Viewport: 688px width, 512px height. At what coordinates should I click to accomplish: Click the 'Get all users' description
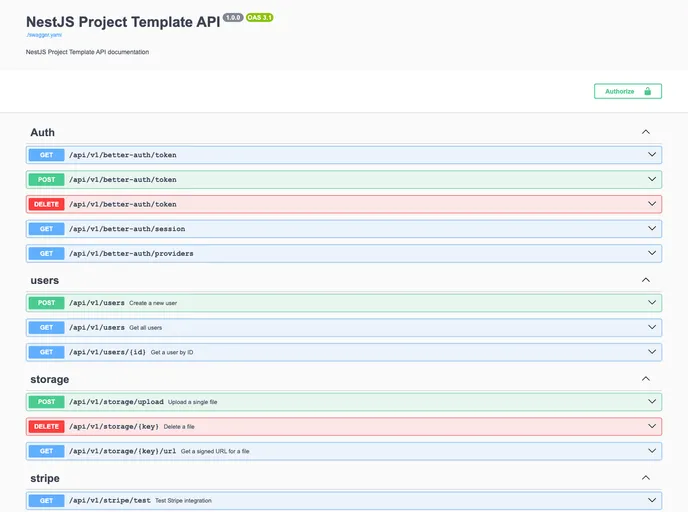(x=146, y=328)
